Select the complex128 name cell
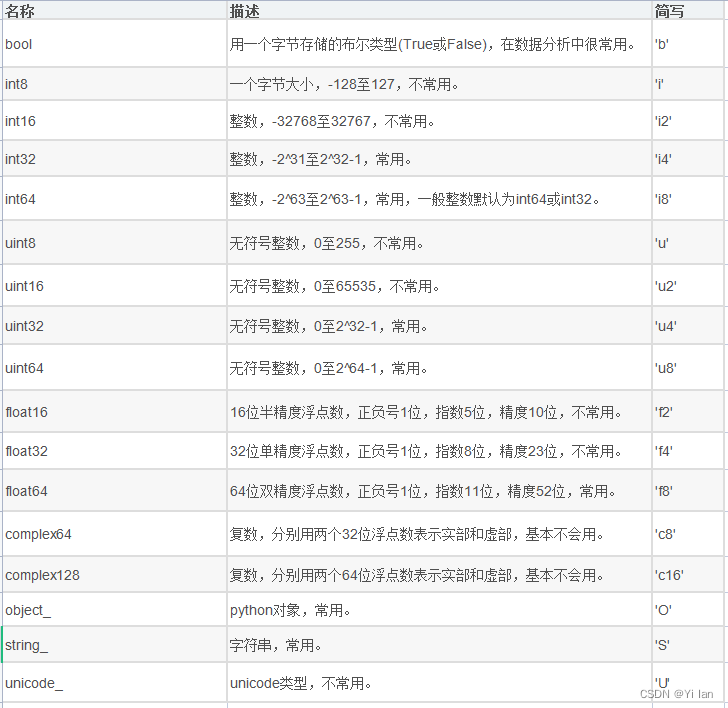Screen dimensions: 728x708 click(x=114, y=575)
